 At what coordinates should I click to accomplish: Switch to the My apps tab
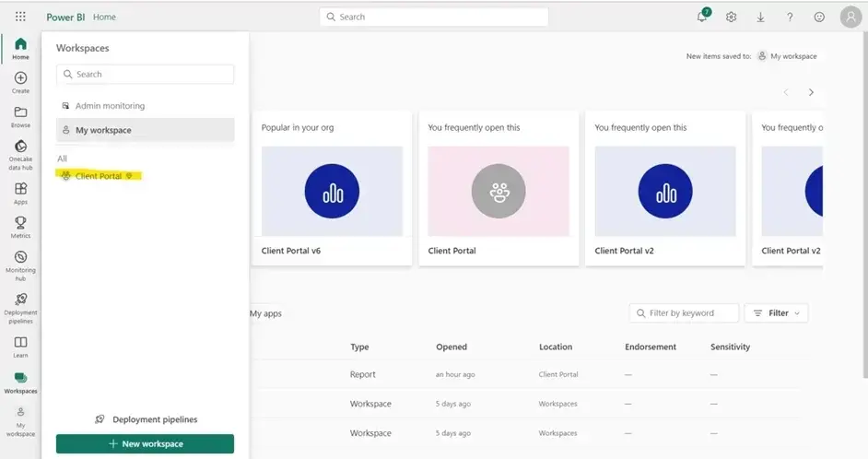click(x=265, y=313)
